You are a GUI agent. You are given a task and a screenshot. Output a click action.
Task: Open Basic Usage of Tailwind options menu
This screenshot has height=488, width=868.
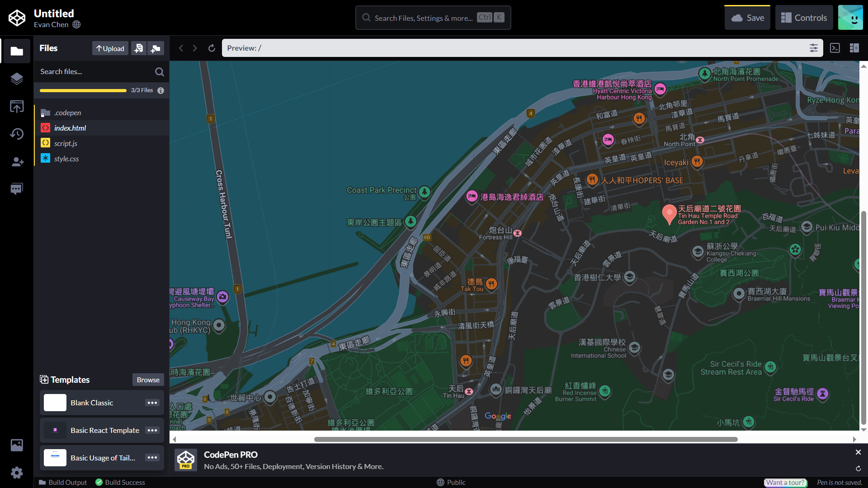[152, 458]
